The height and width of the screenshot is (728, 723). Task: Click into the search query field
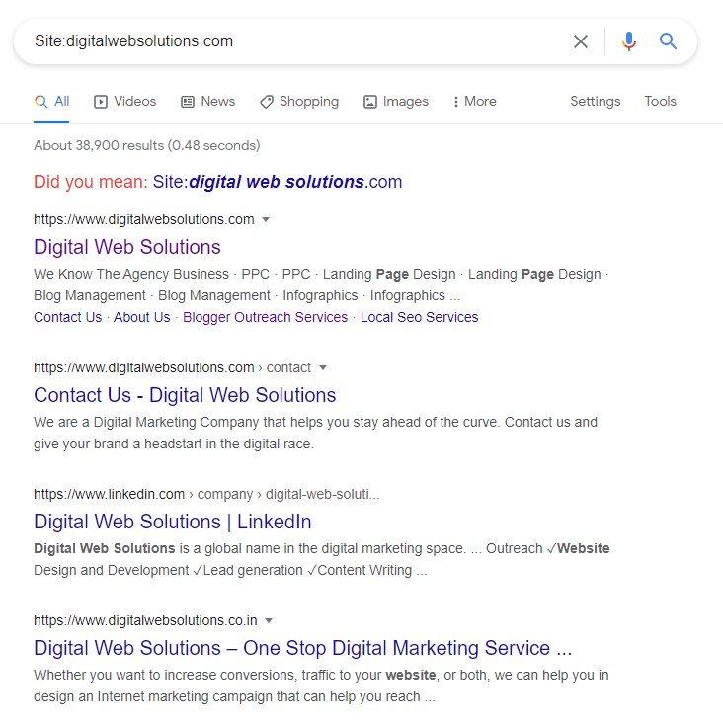297,41
